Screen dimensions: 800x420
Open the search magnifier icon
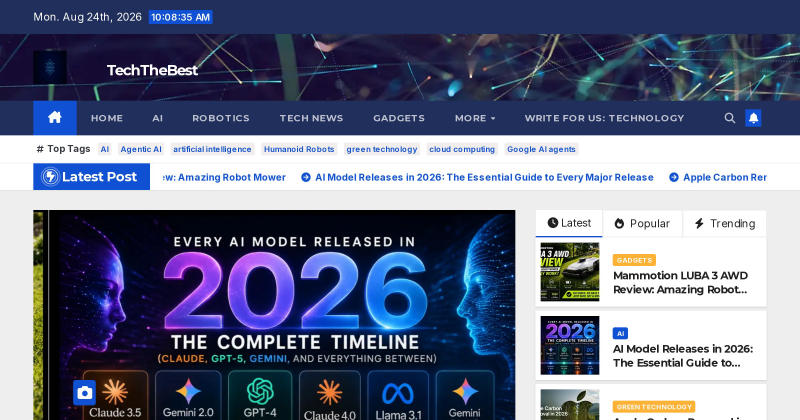point(730,118)
